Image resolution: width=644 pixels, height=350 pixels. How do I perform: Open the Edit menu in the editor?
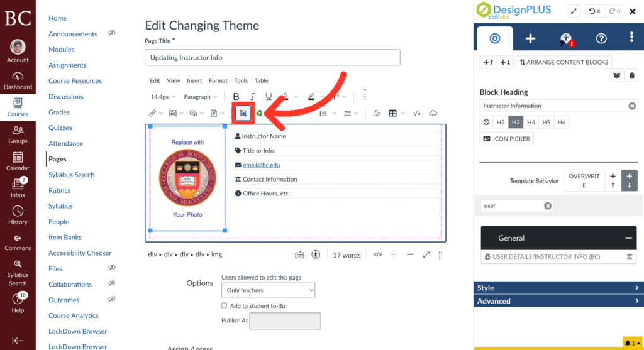(155, 80)
